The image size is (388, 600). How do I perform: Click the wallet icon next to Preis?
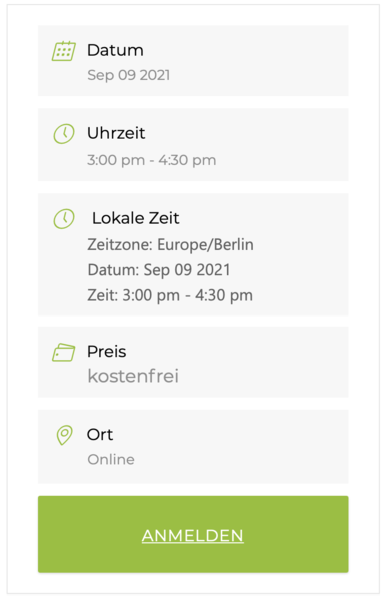[x=64, y=352]
